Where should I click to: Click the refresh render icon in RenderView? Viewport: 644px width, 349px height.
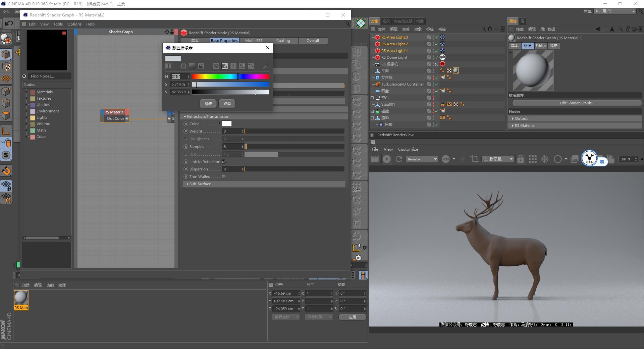[399, 159]
